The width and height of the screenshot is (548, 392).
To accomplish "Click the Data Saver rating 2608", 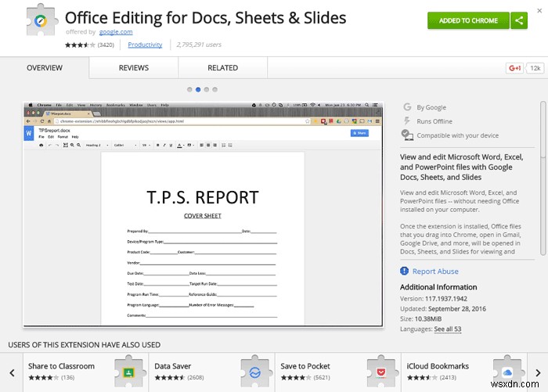I will coord(179,378).
